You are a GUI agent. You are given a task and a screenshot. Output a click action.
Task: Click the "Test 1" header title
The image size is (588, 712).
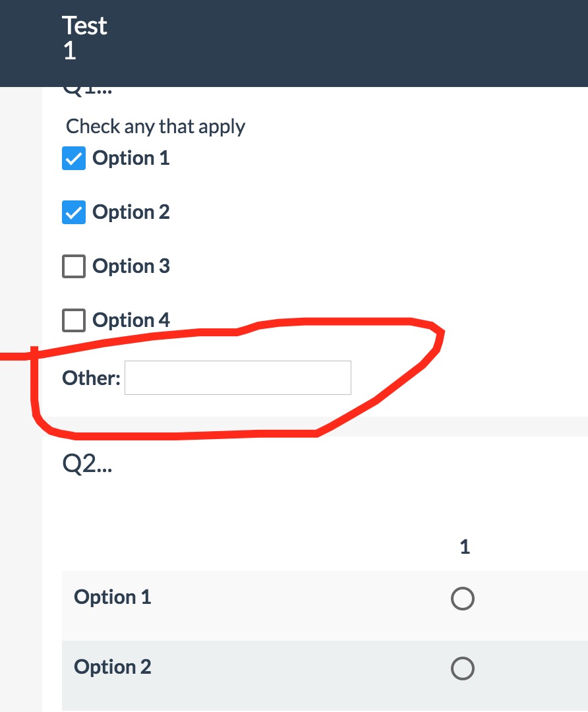(84, 38)
